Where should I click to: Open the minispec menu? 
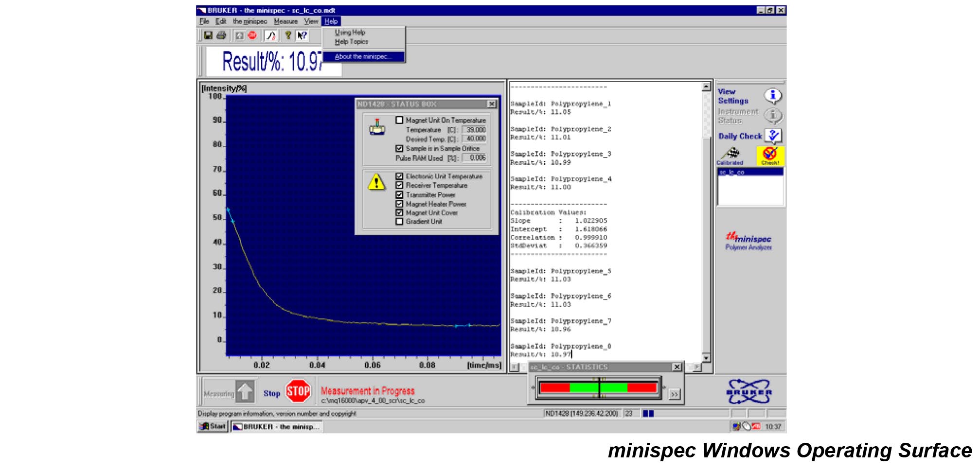tap(249, 21)
